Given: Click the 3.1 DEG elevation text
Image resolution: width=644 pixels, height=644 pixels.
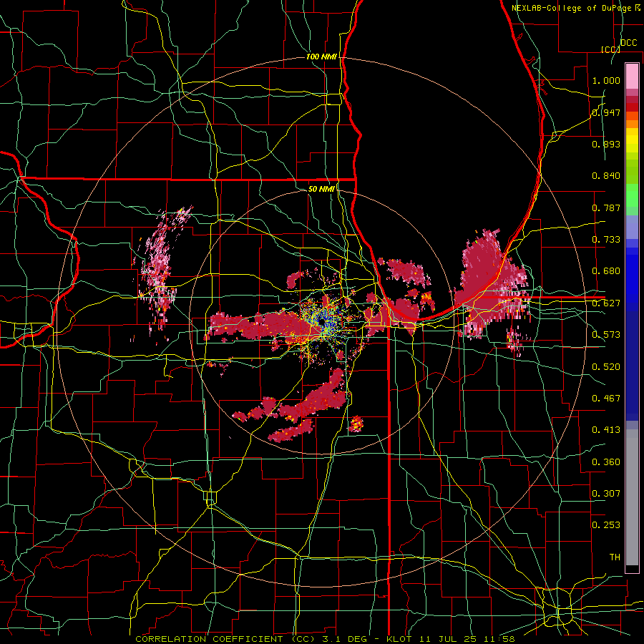Looking at the screenshot, I should [346, 639].
